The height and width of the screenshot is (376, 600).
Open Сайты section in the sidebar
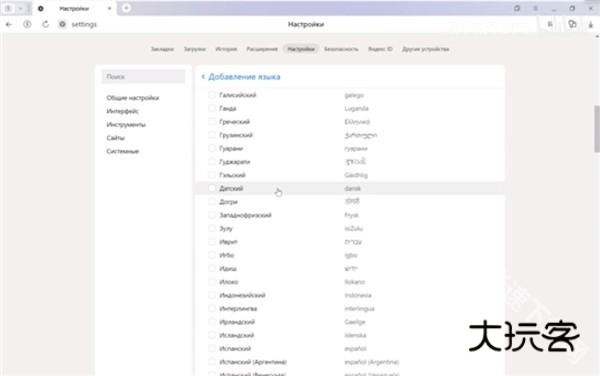pos(116,138)
